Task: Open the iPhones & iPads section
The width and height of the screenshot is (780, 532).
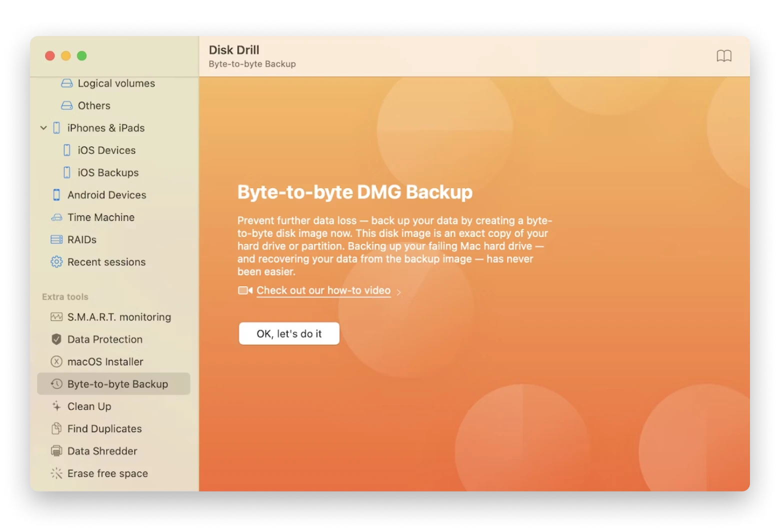Action: tap(106, 128)
